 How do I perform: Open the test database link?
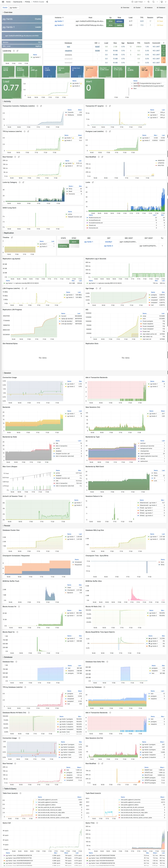(x=68, y=47)
